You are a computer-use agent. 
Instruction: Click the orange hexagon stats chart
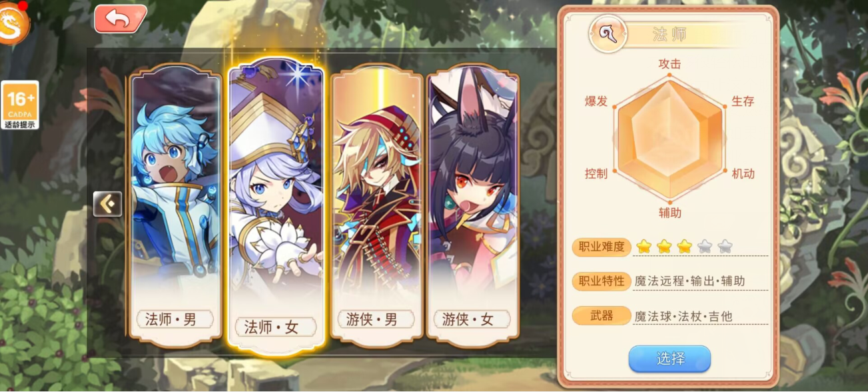[x=669, y=139]
